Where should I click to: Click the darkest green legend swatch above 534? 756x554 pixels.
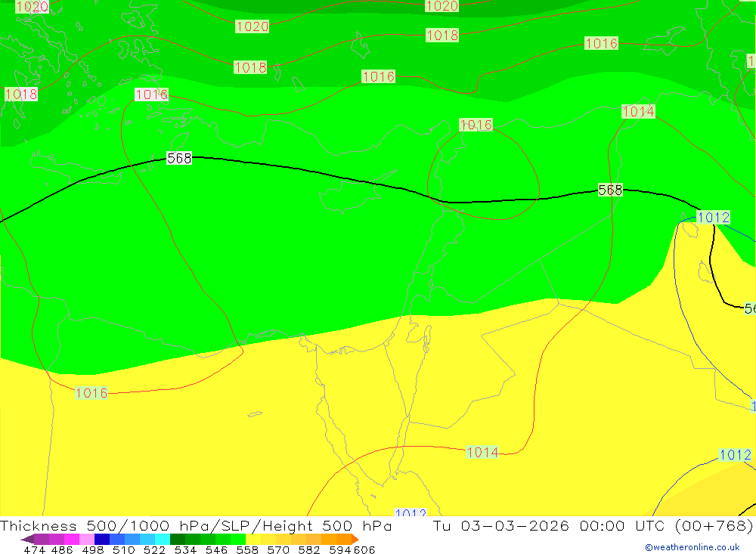coord(178,539)
